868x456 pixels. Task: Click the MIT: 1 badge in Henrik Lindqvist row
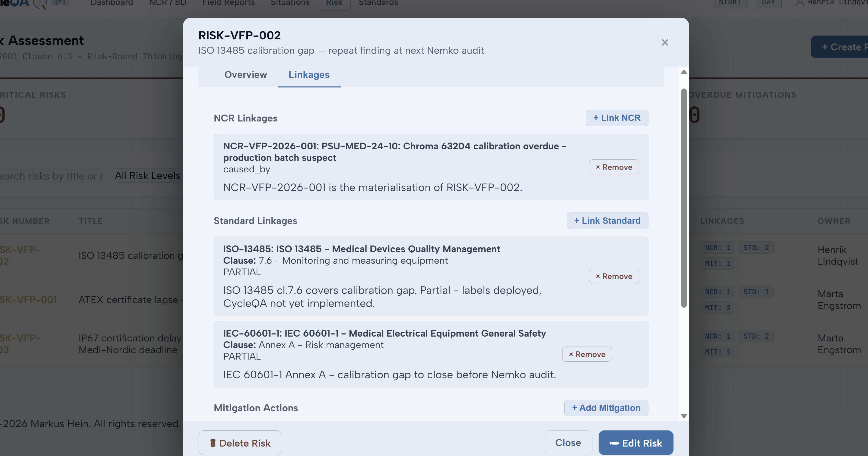click(x=717, y=264)
